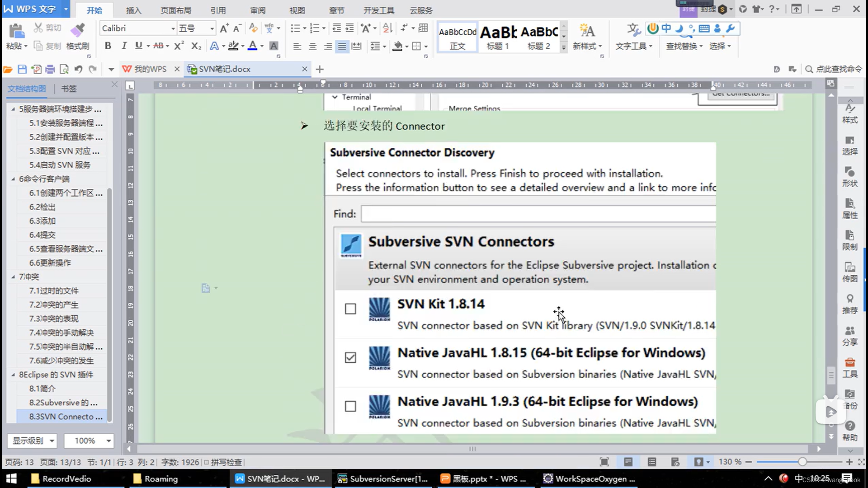The width and height of the screenshot is (868, 488).
Task: Collapse the 7冲突 section
Action: (13, 277)
